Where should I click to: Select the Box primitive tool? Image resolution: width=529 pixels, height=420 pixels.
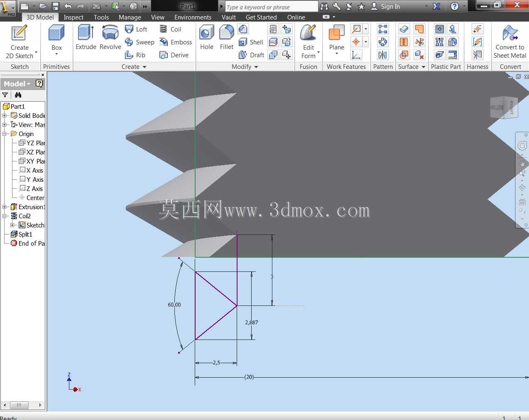coord(56,37)
